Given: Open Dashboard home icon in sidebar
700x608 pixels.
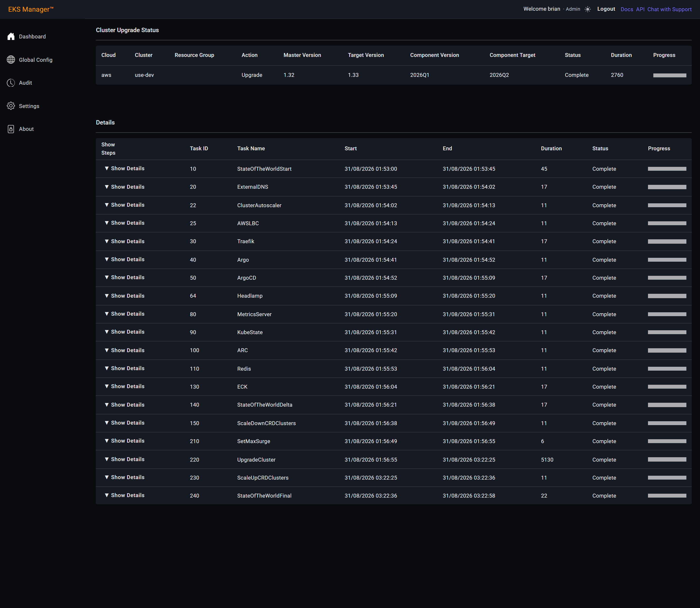Looking at the screenshot, I should point(11,36).
